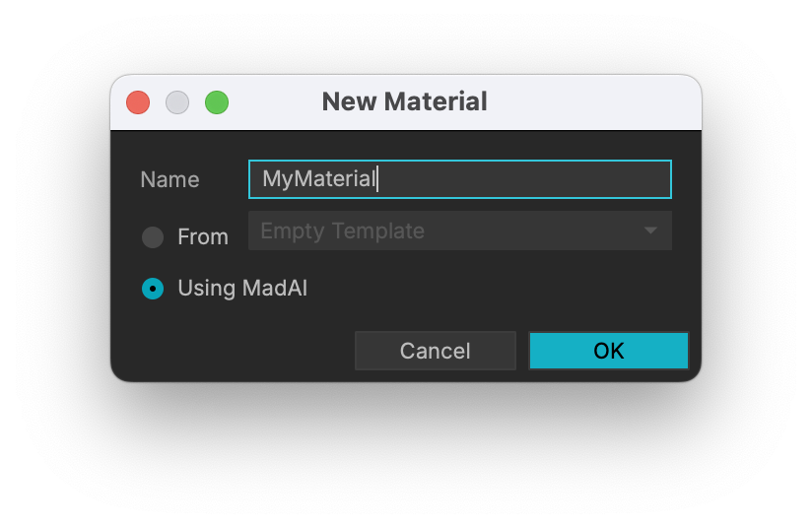The image size is (812, 528).
Task: Place cursor after MyMaterial text end
Action: coord(377,179)
